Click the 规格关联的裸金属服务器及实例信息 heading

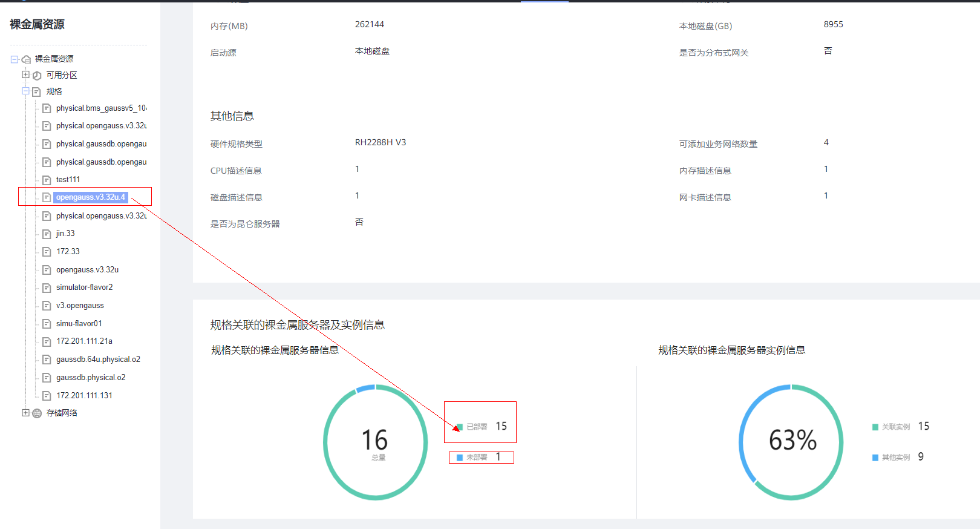point(298,325)
